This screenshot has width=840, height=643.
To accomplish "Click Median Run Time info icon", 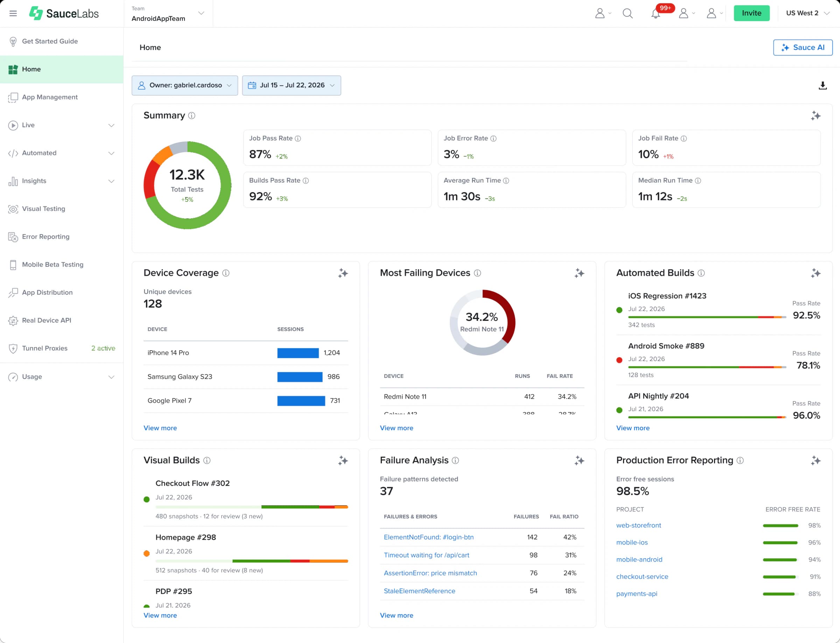I will [x=698, y=181].
